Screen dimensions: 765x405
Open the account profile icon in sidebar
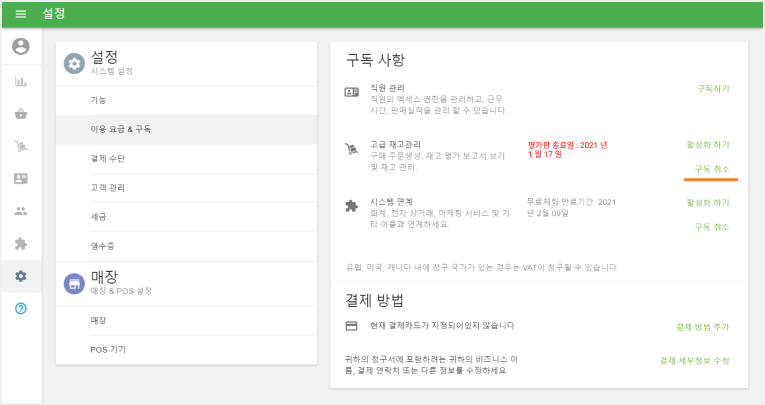coord(21,46)
